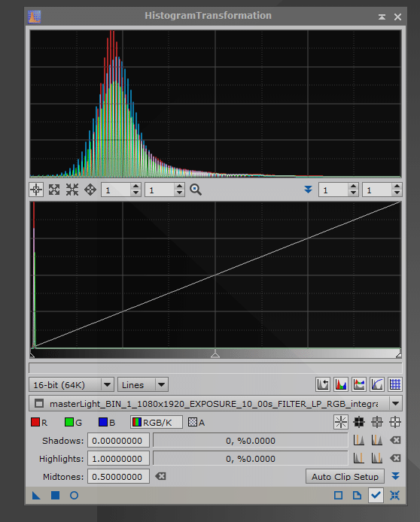Toggle the real-time preview circle
Screen dimensions: 420x522
coord(74,496)
